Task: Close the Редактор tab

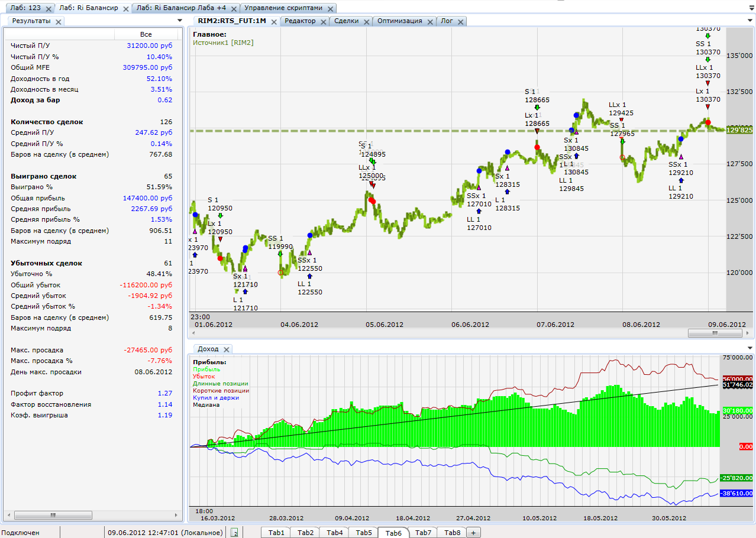Action: (x=324, y=21)
